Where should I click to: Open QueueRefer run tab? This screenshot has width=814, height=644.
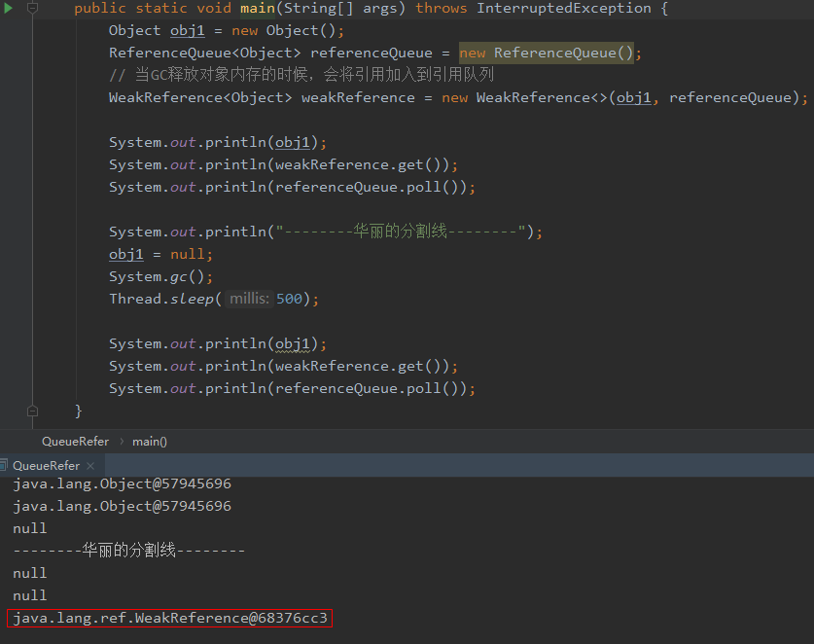47,466
